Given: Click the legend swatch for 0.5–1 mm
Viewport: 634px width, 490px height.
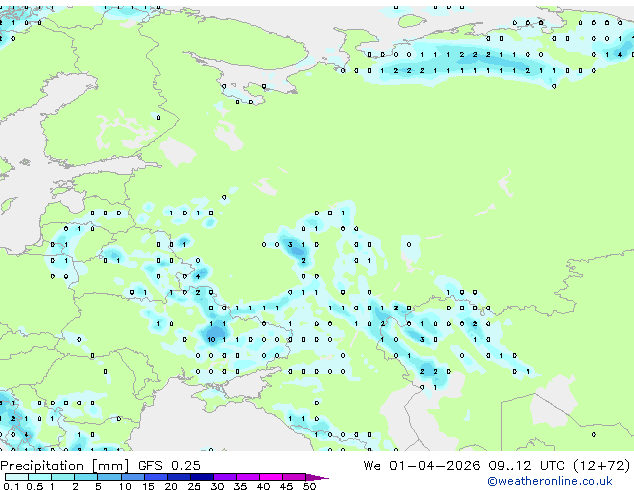Looking at the screenshot, I should (40, 477).
